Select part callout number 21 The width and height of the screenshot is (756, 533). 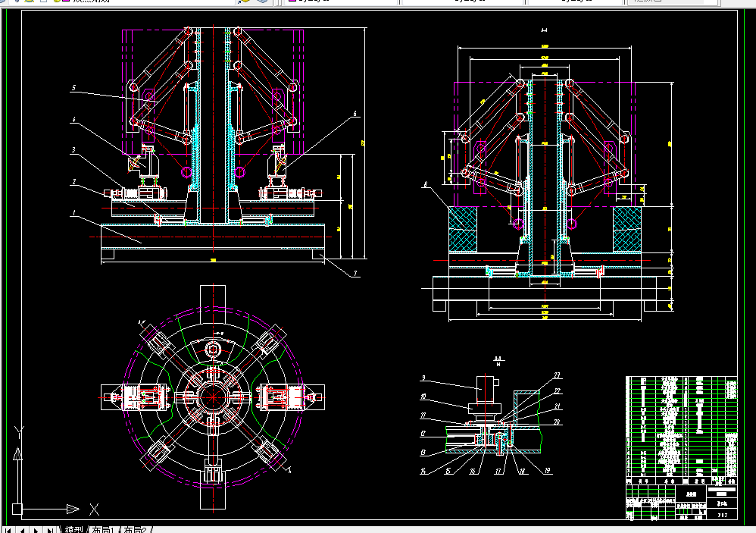(558, 406)
